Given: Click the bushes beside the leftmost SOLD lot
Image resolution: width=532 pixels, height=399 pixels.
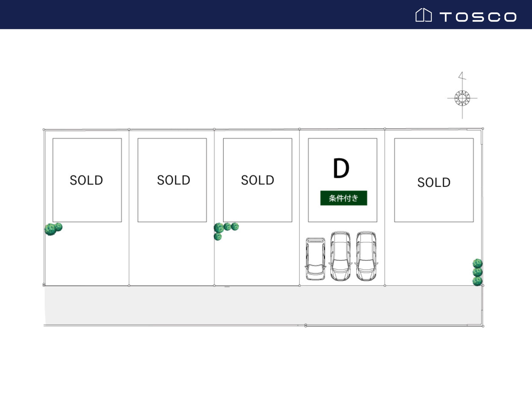Looking at the screenshot, I should coord(53,228).
